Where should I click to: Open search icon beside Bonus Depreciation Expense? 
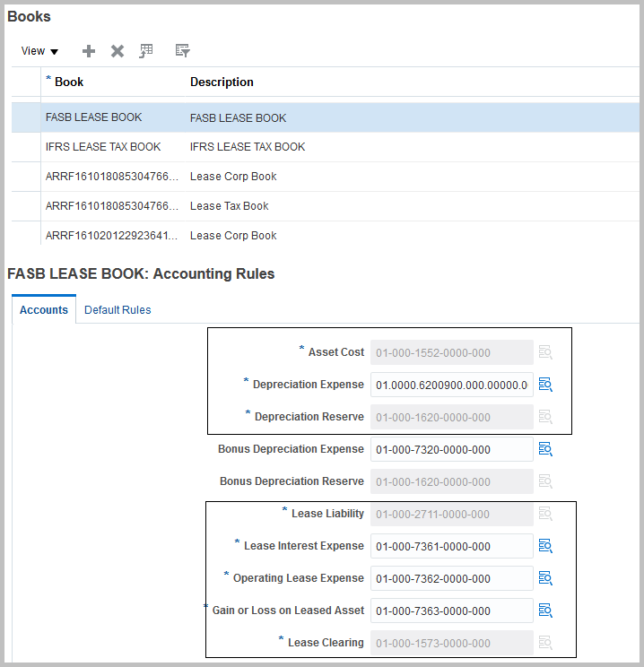point(545,449)
